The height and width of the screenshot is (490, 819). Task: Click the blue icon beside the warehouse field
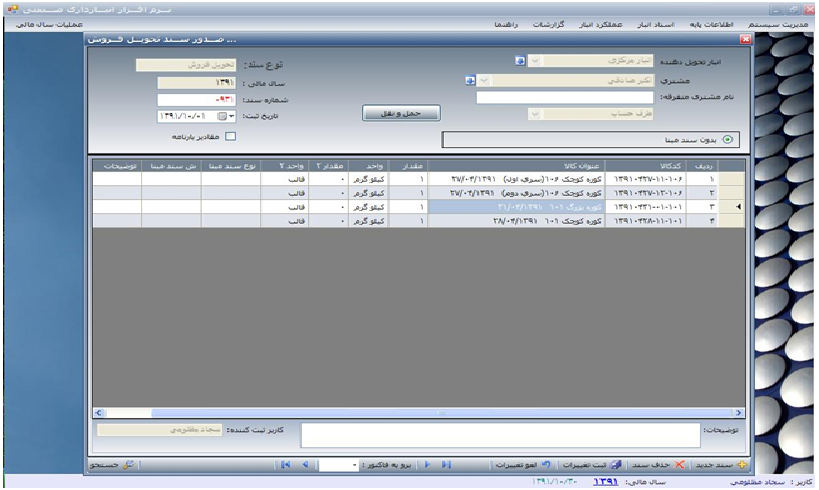[x=519, y=61]
